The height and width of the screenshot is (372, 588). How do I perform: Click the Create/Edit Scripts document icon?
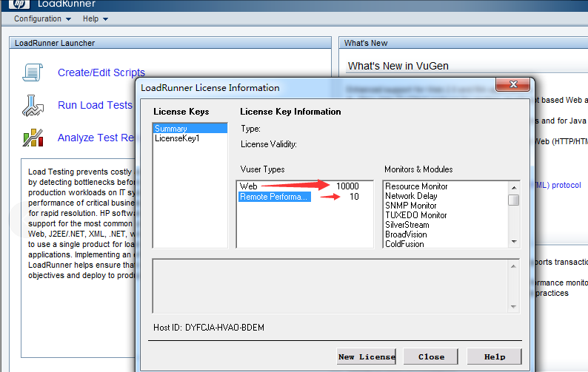point(33,72)
